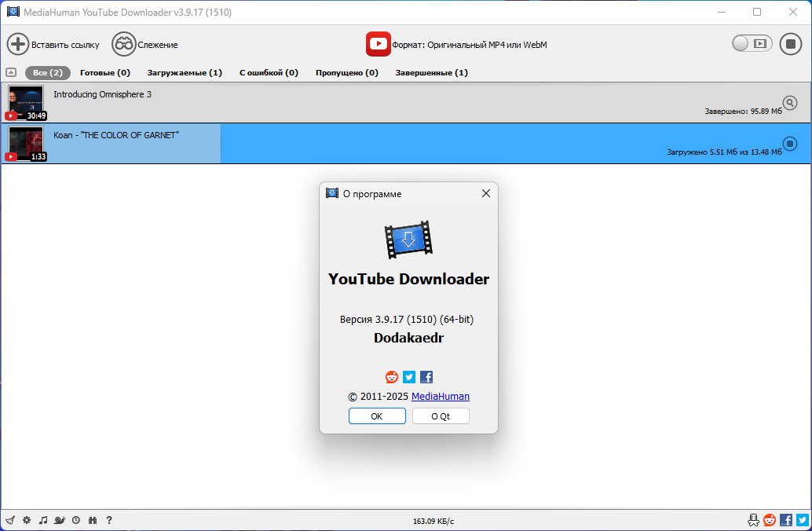This screenshot has height=531, width=812.
Task: Clear the list with the broom icon
Action: click(10, 520)
